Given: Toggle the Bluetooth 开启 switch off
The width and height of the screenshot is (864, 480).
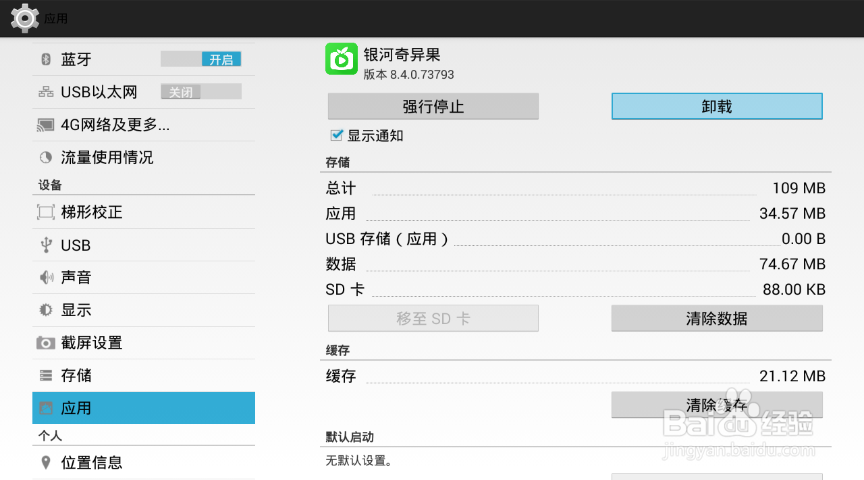Looking at the screenshot, I should pyautogui.click(x=201, y=59).
